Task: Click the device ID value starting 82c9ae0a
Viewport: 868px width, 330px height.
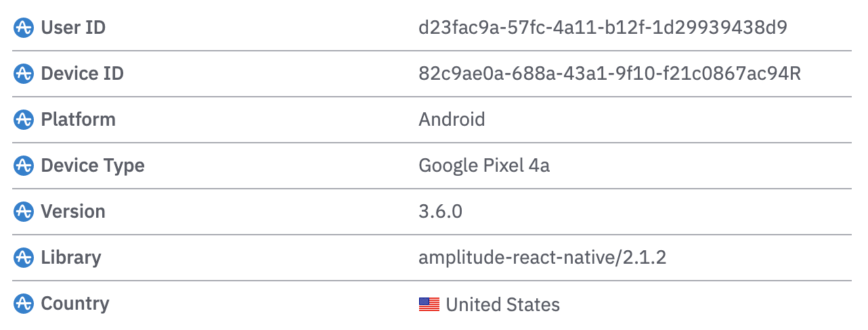Action: coord(610,74)
